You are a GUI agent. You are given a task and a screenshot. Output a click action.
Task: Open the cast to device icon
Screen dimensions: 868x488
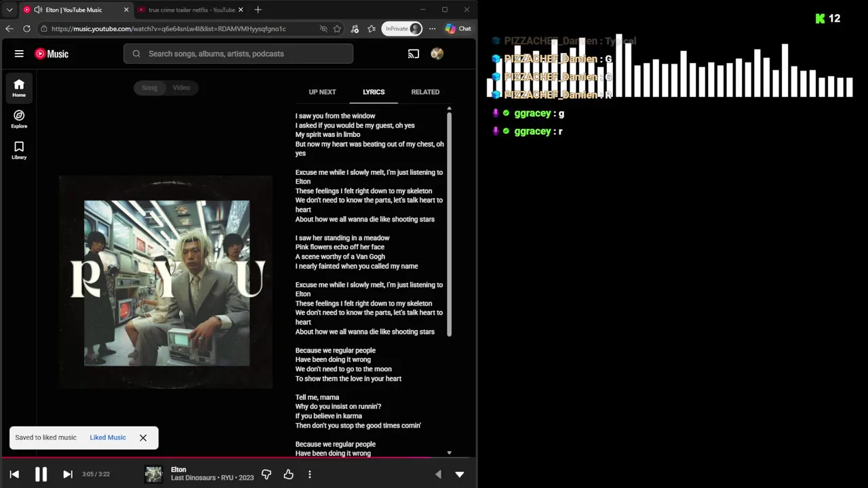413,54
